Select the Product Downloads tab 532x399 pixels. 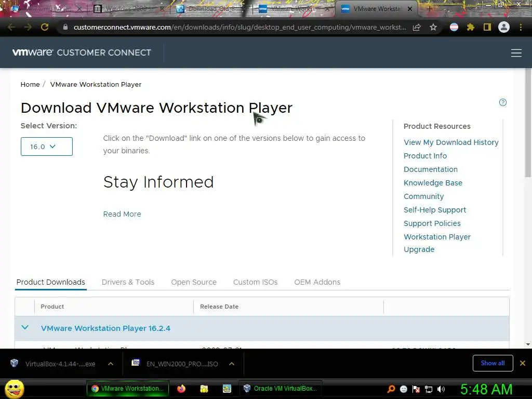tap(50, 282)
